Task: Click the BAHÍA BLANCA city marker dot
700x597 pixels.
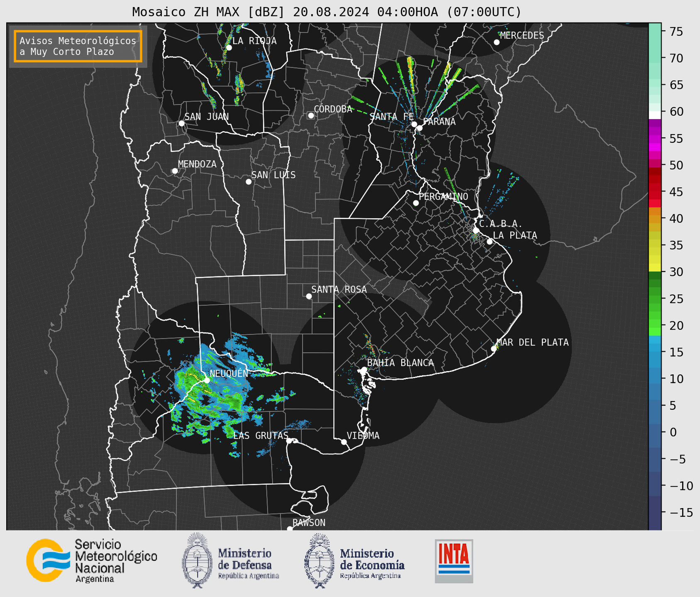Action: tap(364, 369)
